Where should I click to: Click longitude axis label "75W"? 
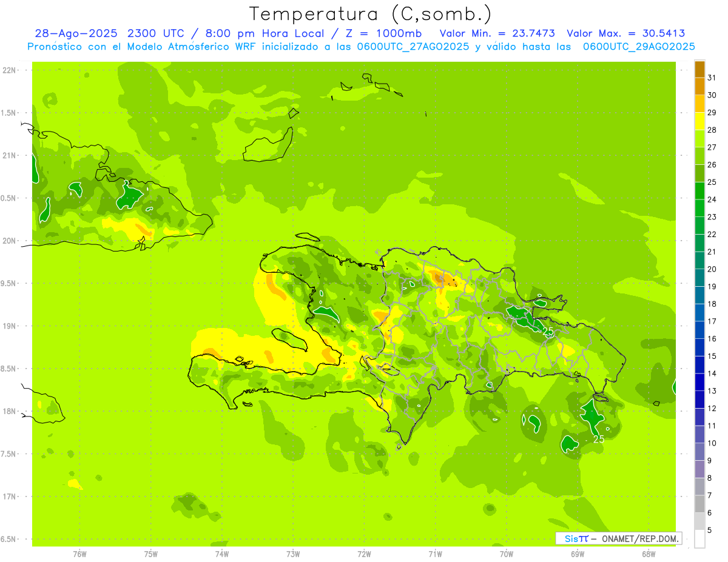click(150, 554)
